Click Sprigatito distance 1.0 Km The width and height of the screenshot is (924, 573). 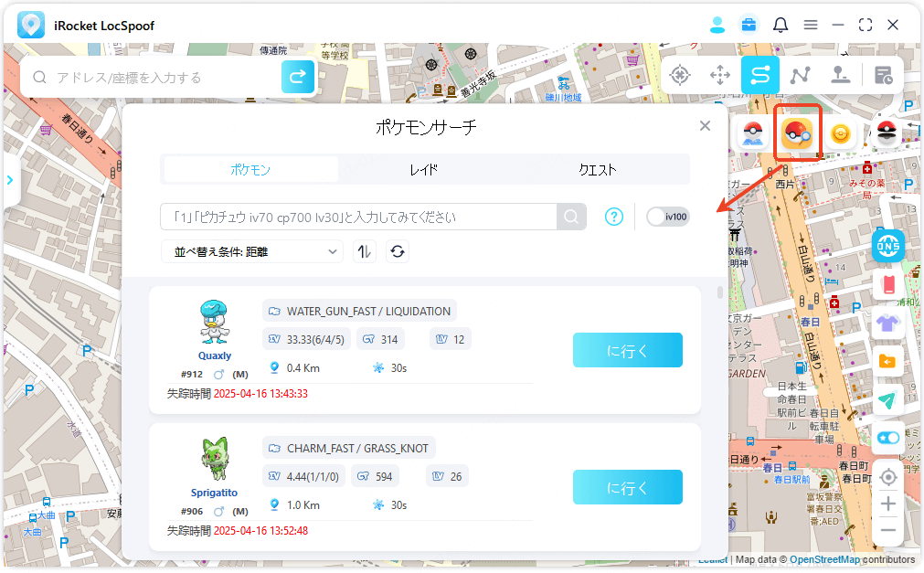pos(303,505)
